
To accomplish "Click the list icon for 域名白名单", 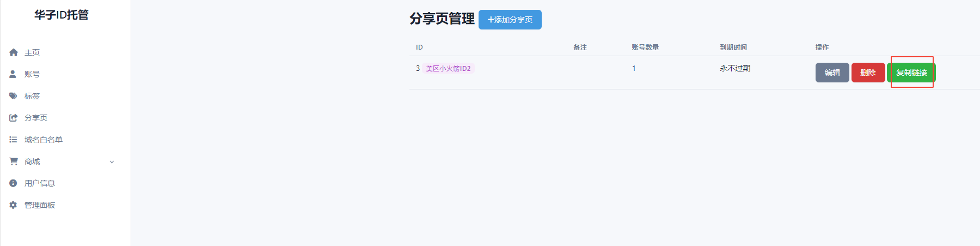I will pyautogui.click(x=13, y=140).
